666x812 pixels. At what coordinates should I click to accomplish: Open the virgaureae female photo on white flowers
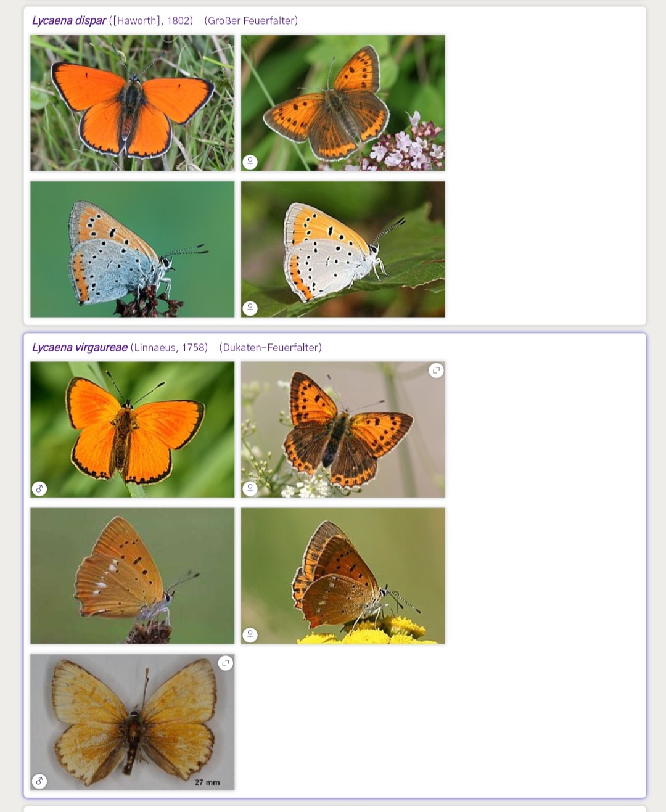tap(343, 430)
